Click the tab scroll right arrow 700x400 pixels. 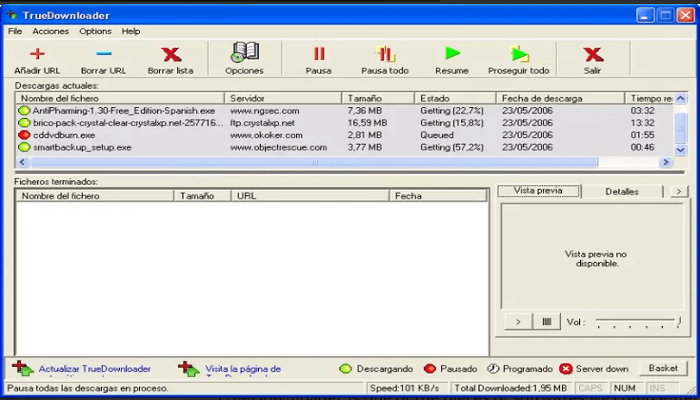coord(679,192)
